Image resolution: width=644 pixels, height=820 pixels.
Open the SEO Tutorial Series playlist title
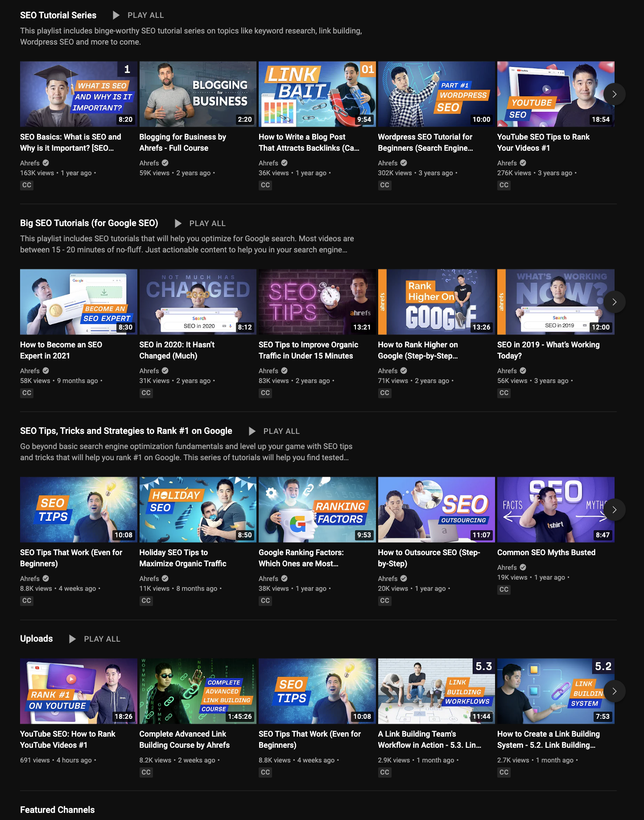(58, 15)
